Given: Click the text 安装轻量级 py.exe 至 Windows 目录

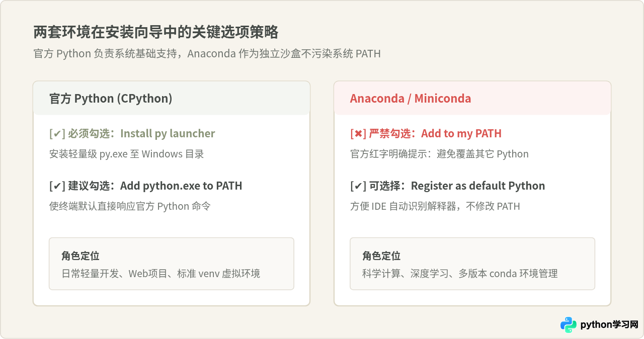Looking at the screenshot, I should pos(126,154).
